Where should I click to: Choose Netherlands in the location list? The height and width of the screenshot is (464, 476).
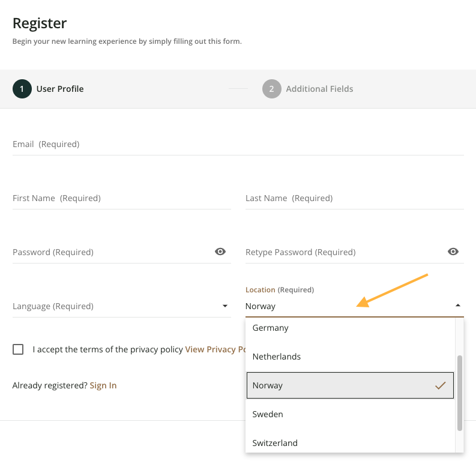[x=277, y=357]
